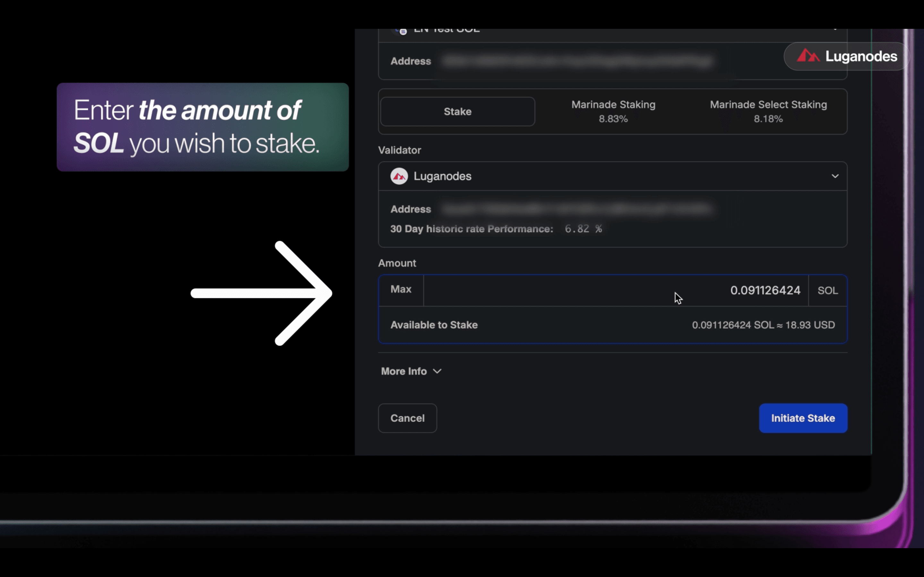Click the SOL unit label
924x577 pixels.
coord(827,291)
